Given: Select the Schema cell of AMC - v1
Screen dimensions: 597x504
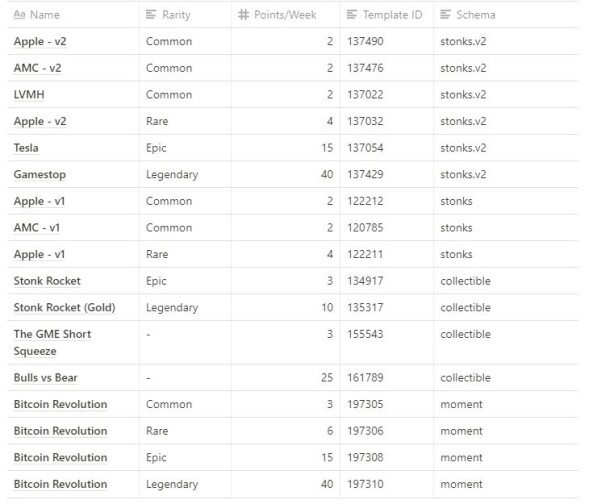Looking at the screenshot, I should pos(506,228).
